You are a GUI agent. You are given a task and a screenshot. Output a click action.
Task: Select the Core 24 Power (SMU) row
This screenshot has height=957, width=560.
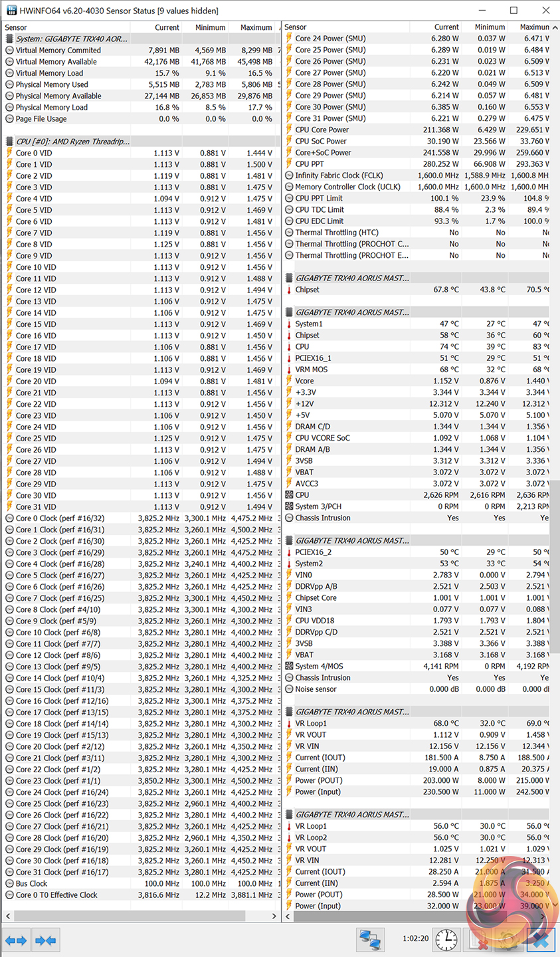pyautogui.click(x=417, y=39)
